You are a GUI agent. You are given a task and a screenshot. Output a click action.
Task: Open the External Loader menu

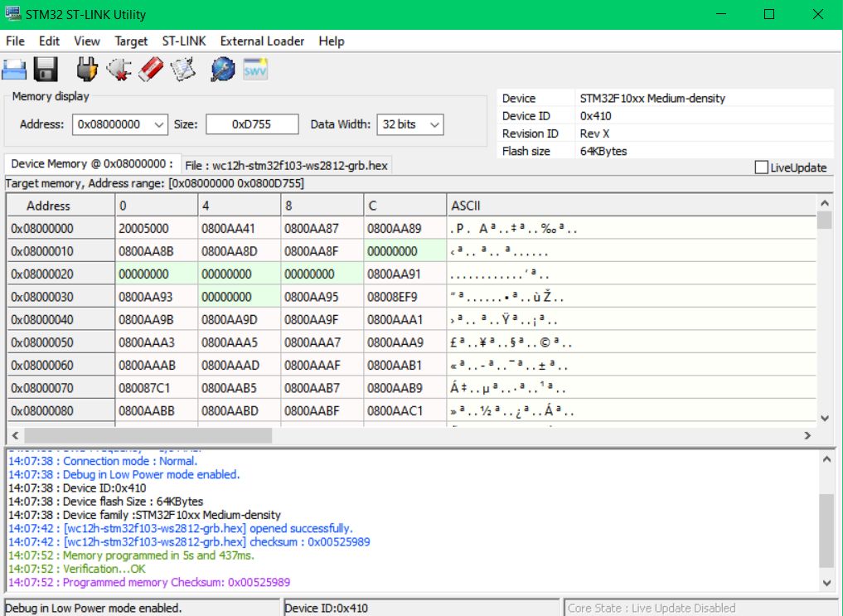(x=262, y=41)
